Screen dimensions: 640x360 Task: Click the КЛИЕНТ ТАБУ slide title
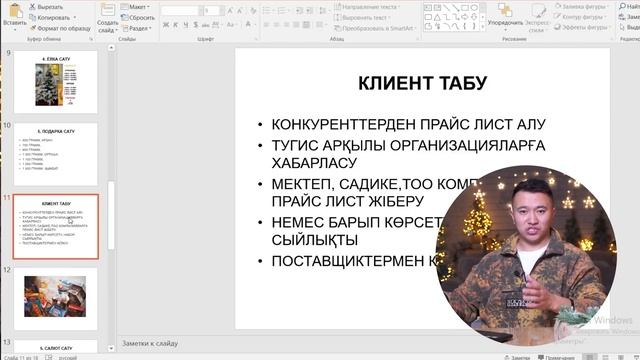(x=422, y=83)
